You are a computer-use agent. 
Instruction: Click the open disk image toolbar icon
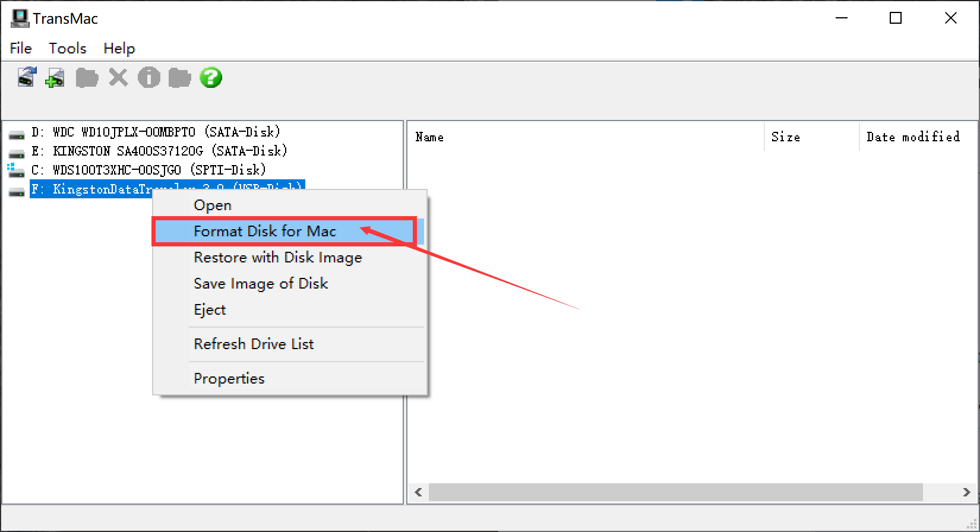(26, 77)
